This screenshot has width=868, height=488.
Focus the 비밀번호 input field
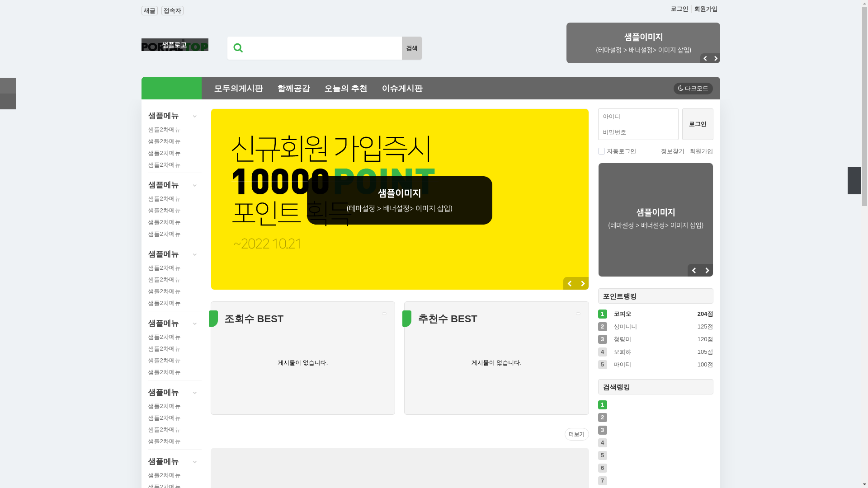pos(638,132)
